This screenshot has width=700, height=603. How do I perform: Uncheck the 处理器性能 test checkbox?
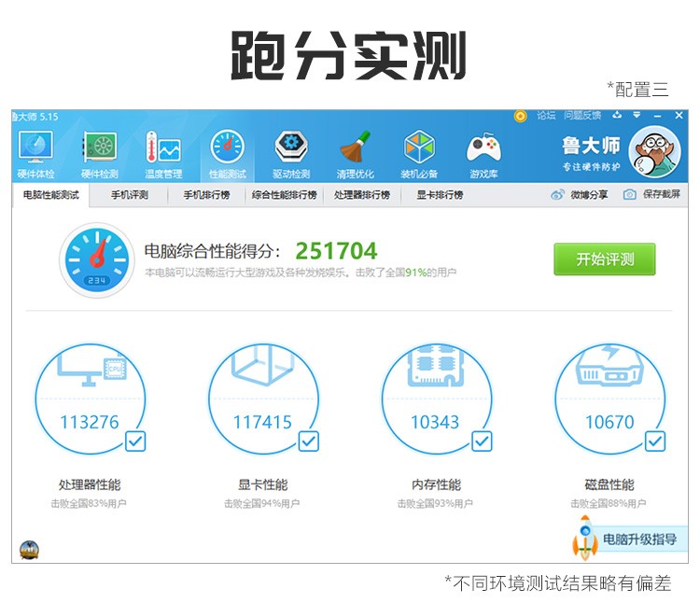coord(135,442)
